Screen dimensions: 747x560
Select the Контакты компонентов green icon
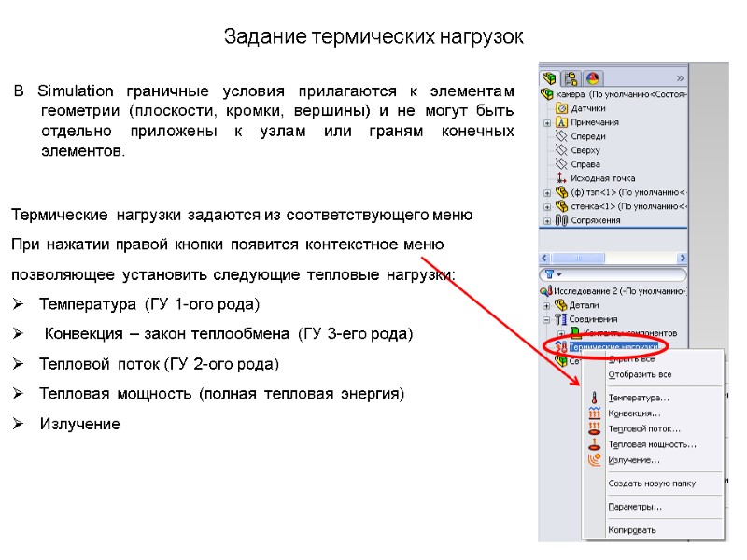click(x=575, y=332)
